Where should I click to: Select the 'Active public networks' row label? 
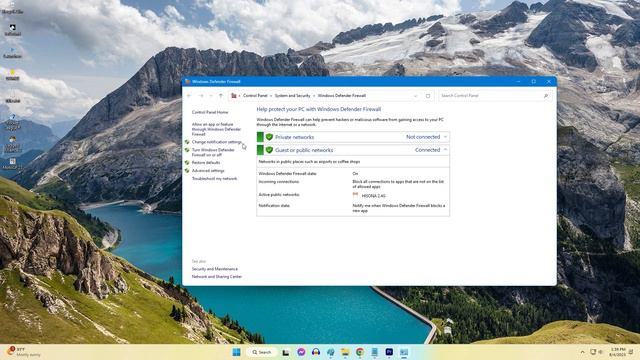(x=279, y=195)
